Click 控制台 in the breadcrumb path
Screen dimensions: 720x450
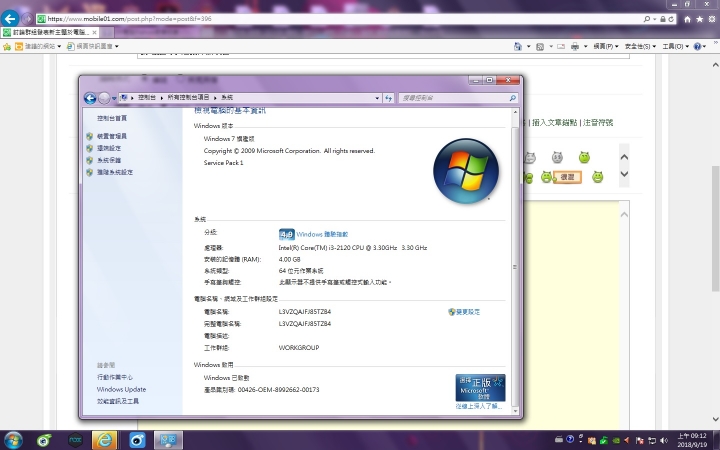click(146, 97)
